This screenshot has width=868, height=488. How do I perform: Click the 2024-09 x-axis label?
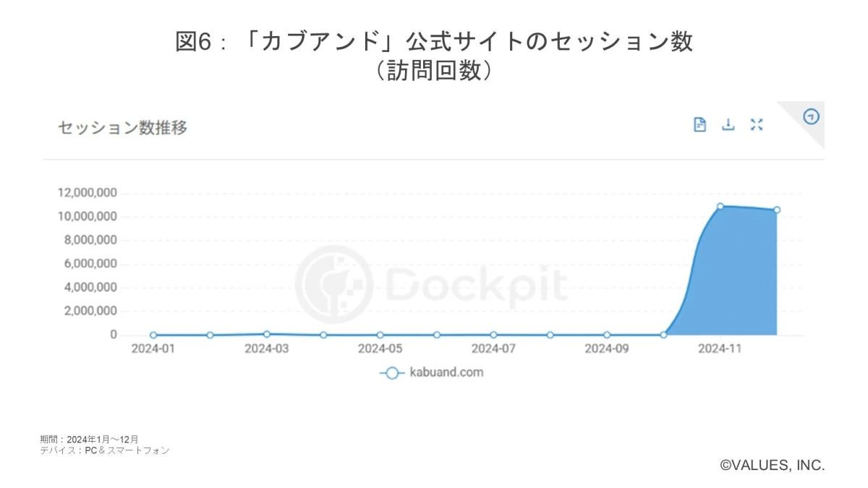606,349
